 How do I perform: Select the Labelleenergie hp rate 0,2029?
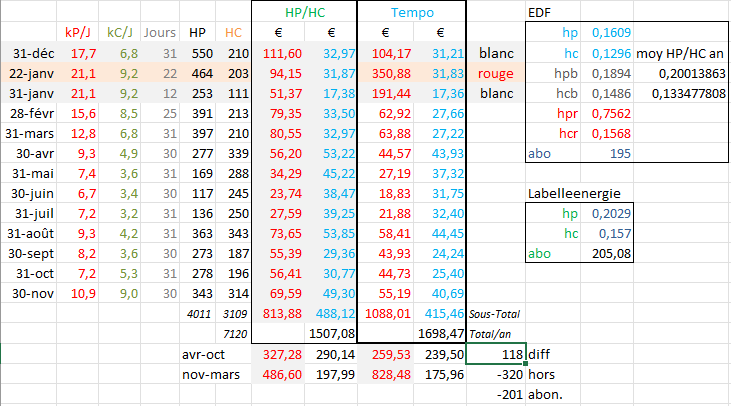point(607,213)
